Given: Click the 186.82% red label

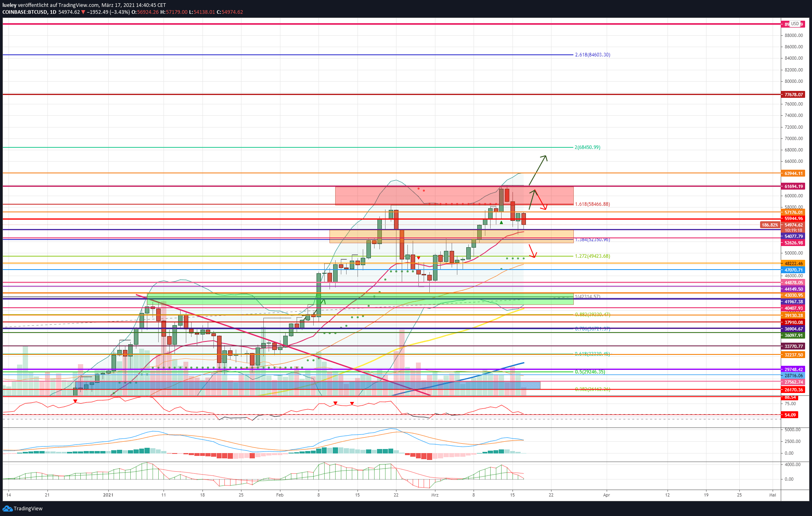Looking at the screenshot, I should [x=770, y=225].
